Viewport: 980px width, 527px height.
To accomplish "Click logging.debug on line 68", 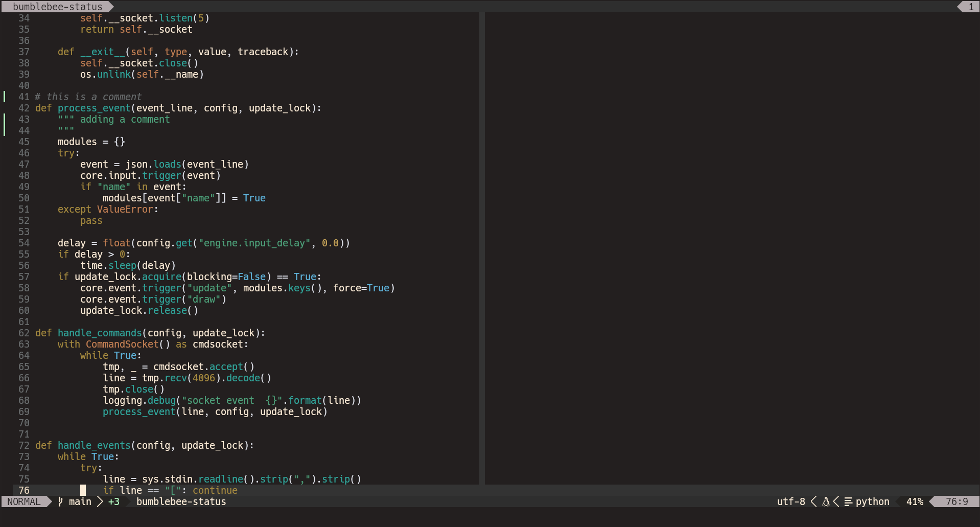I will tap(139, 400).
